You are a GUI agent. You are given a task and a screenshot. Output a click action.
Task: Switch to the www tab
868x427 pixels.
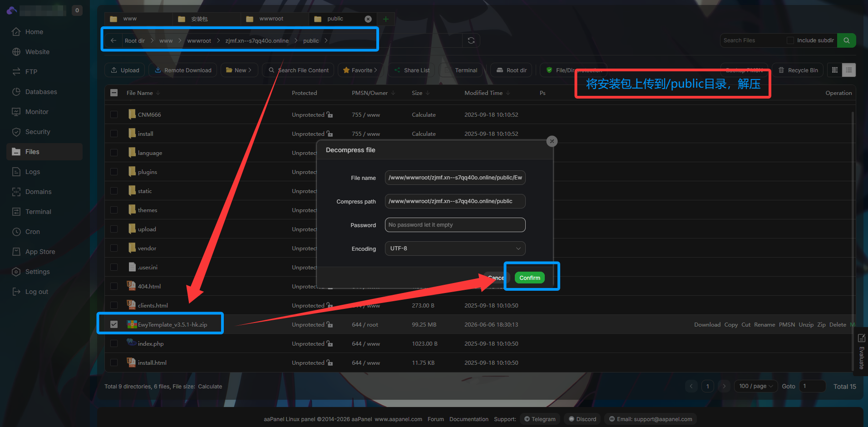(138, 19)
